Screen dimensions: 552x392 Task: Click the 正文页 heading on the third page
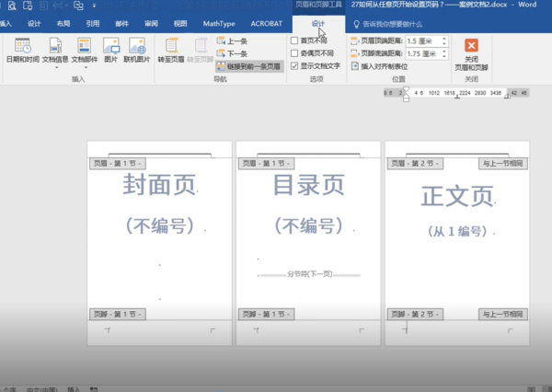457,196
